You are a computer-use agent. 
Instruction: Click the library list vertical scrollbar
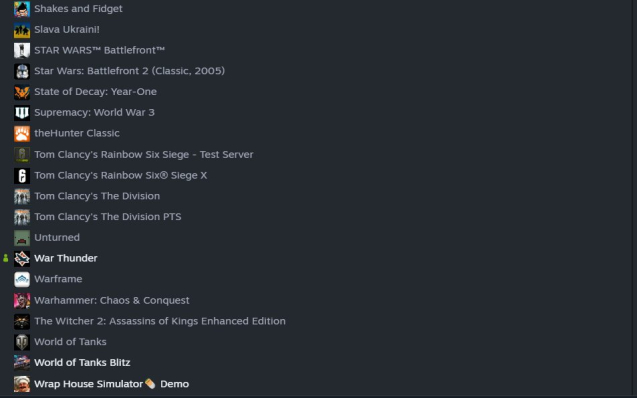click(x=634, y=199)
